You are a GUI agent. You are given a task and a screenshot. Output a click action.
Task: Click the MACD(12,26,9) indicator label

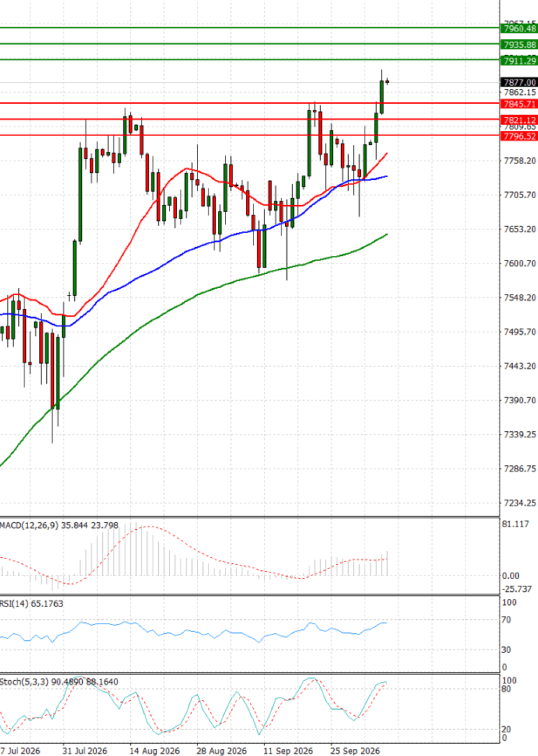(x=59, y=525)
